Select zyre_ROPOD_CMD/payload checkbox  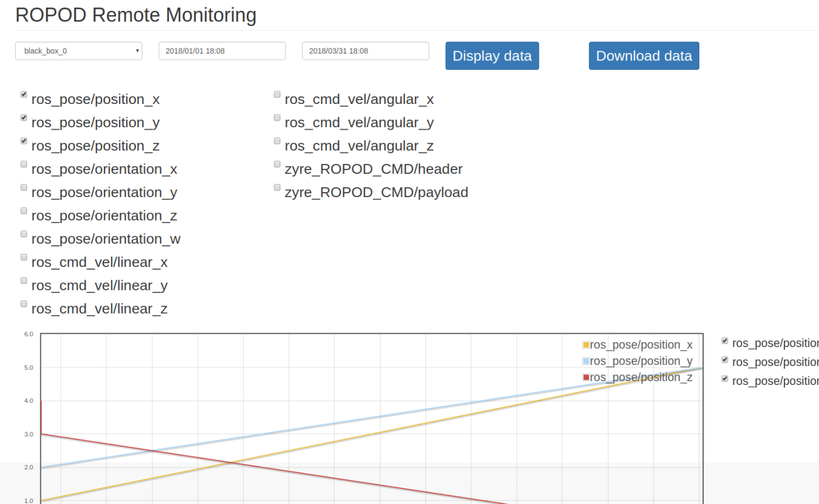[277, 188]
